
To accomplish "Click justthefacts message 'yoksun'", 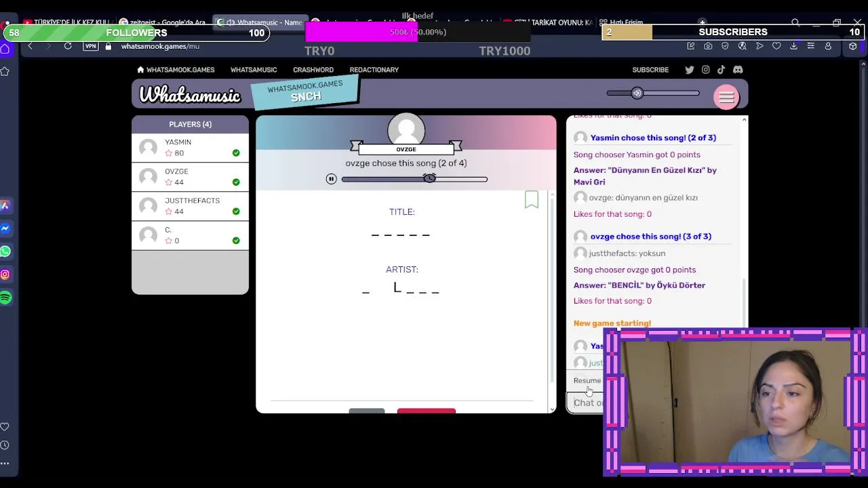I will [627, 253].
